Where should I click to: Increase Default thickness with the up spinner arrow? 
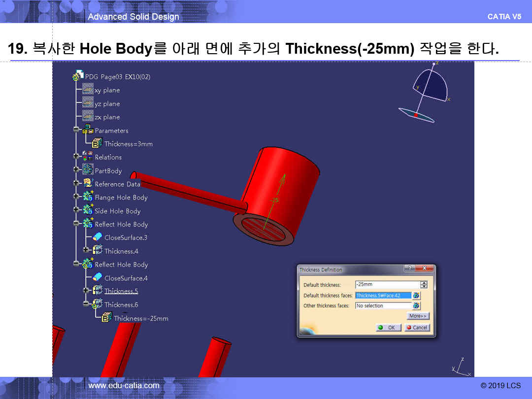[424, 283]
